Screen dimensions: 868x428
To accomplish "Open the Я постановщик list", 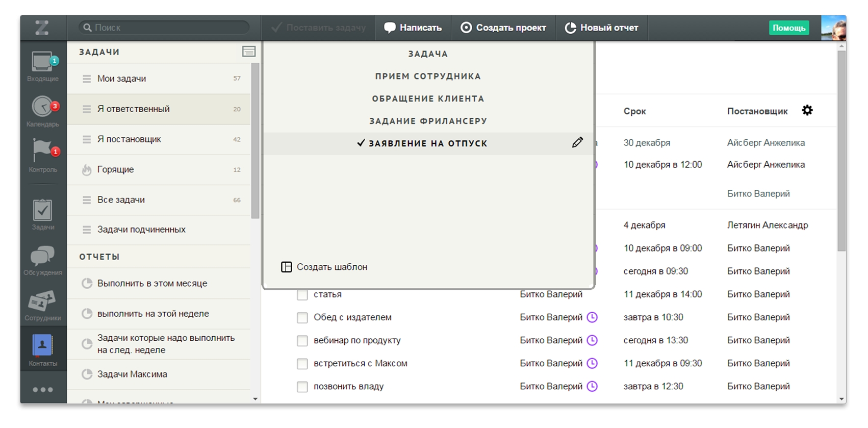I will [159, 139].
